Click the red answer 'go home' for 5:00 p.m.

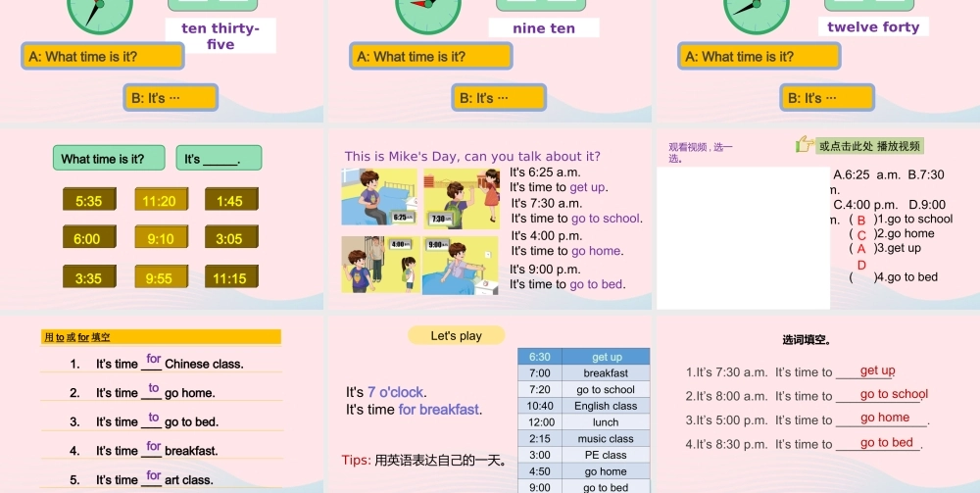885,418
